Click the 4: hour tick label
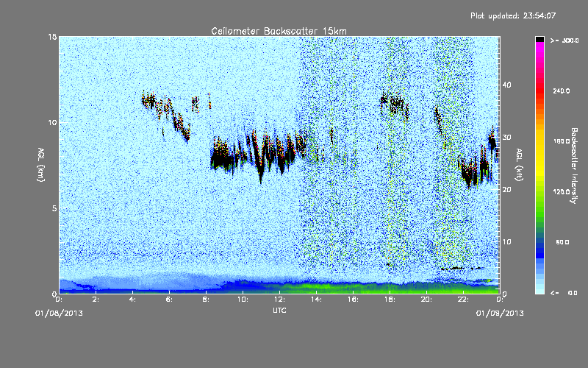 click(x=132, y=300)
